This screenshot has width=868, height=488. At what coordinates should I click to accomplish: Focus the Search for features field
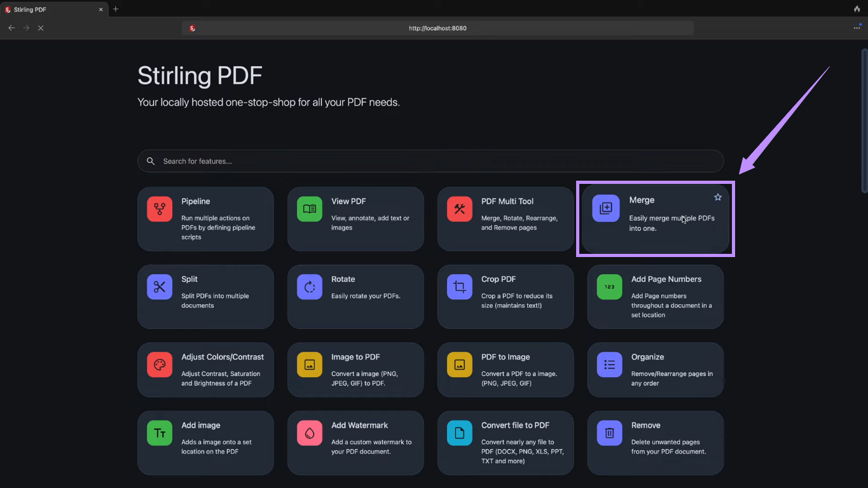click(431, 161)
